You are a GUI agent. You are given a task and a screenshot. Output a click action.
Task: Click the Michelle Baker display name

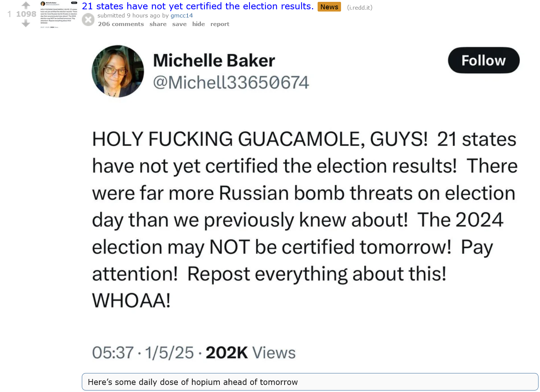click(214, 60)
